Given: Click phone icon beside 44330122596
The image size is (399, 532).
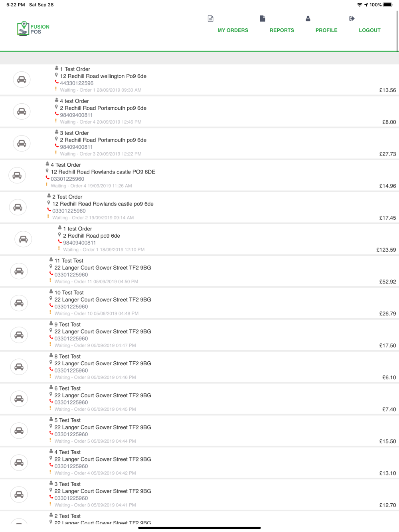Looking at the screenshot, I should pyautogui.click(x=57, y=82).
